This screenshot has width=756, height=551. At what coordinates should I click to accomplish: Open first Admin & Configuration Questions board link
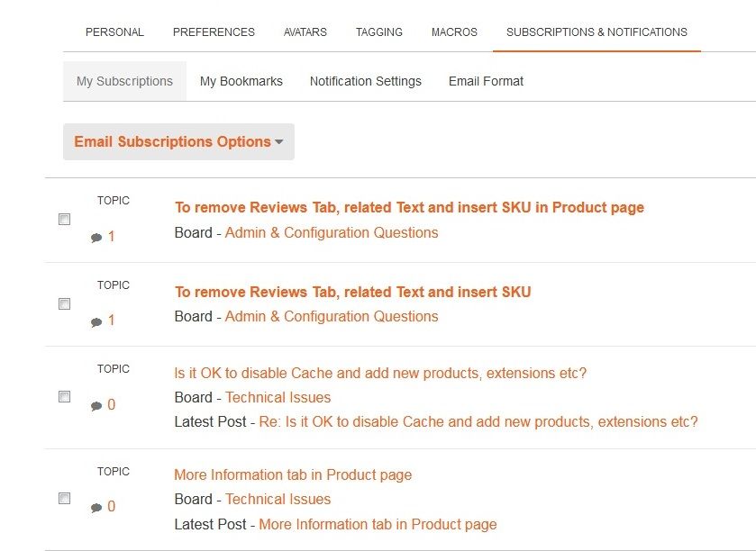(331, 233)
